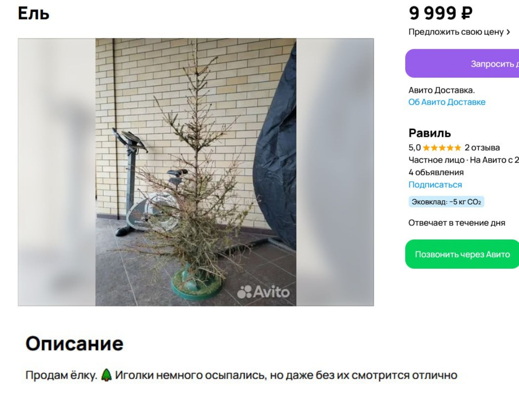Click the fir tree emoji in the description
The width and height of the screenshot is (519, 420).
[x=106, y=375]
